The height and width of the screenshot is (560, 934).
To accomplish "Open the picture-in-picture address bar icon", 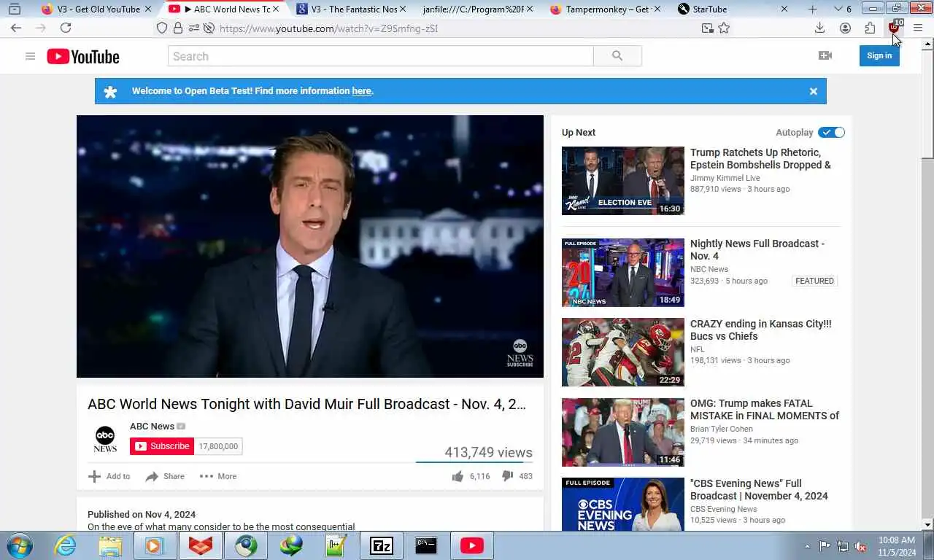I will [x=707, y=28].
